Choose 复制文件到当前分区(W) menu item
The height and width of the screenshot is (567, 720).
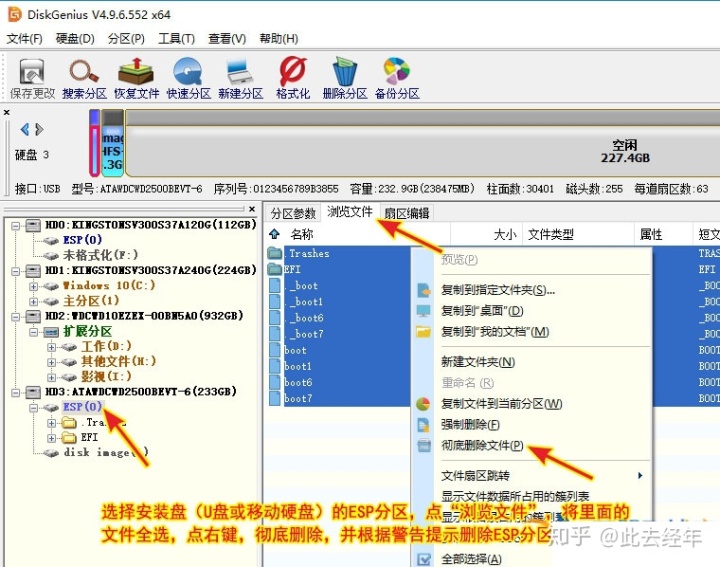pos(501,404)
